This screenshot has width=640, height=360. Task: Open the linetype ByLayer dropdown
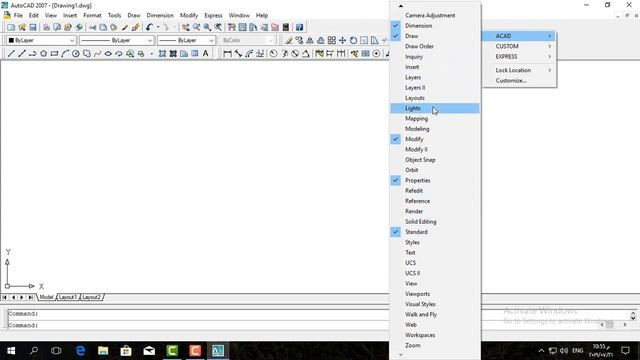click(116, 40)
